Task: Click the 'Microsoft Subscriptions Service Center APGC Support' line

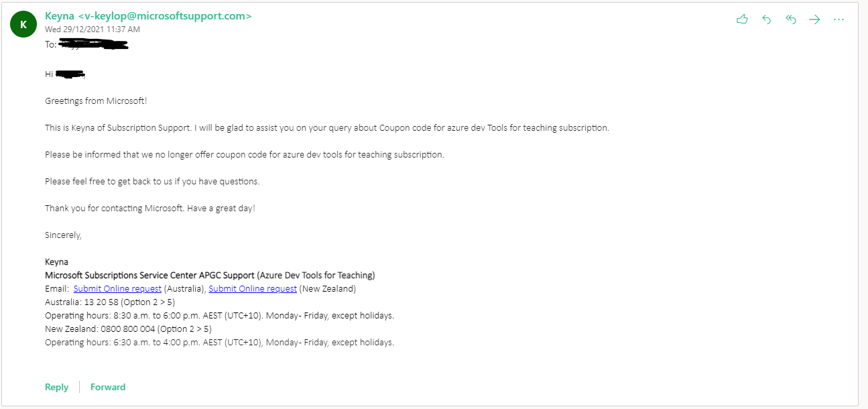Action: coord(210,276)
